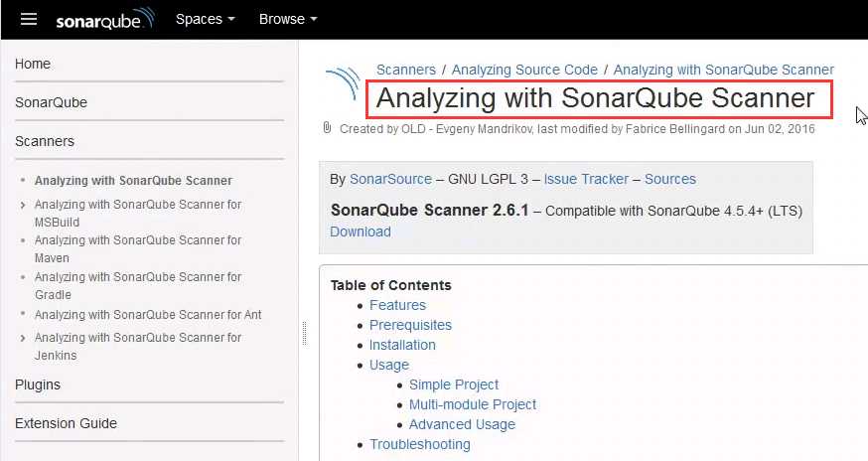This screenshot has width=868, height=461.
Task: Jump to Prerequisites section
Action: pyautogui.click(x=410, y=325)
